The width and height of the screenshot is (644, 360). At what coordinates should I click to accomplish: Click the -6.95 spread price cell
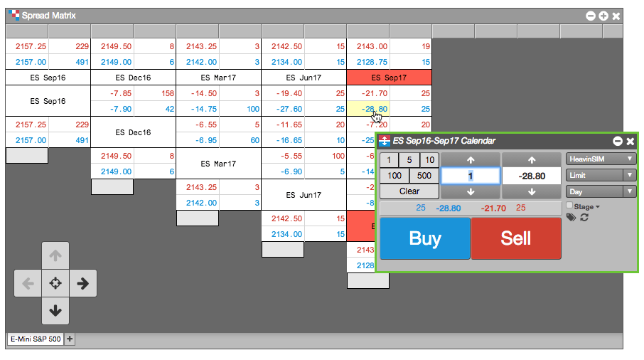[x=198, y=140]
